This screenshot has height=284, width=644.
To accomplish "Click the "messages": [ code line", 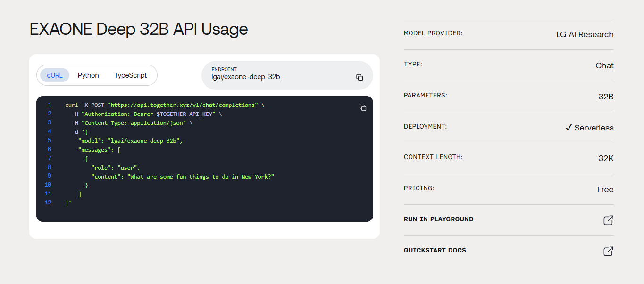I will tap(100, 149).
